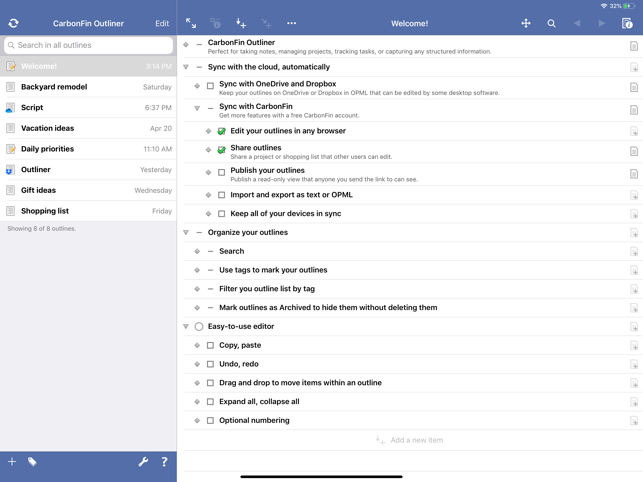
Task: Open settings with the wrench icon
Action: (143, 462)
